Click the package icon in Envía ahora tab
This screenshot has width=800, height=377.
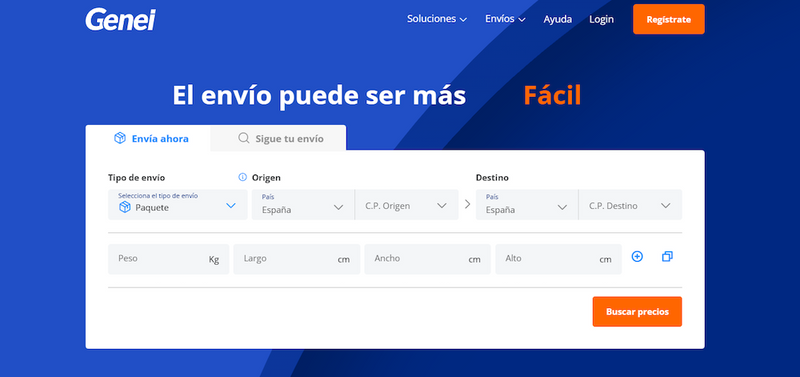119,138
